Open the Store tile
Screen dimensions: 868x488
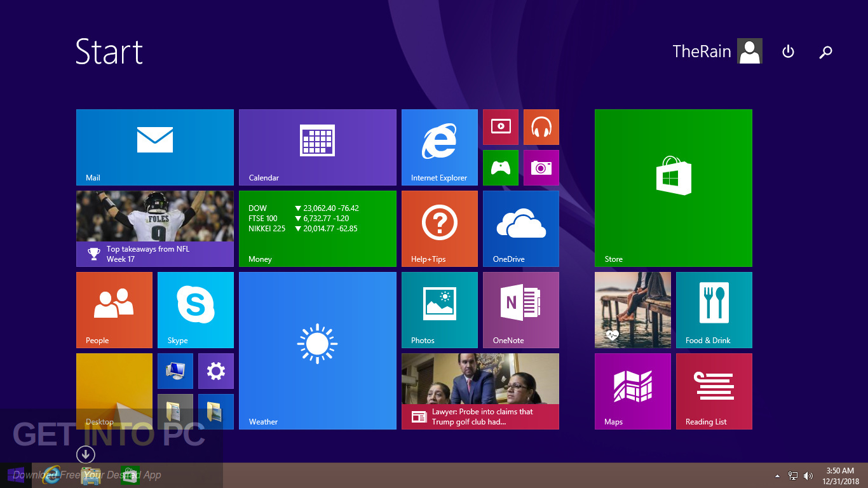pos(674,188)
